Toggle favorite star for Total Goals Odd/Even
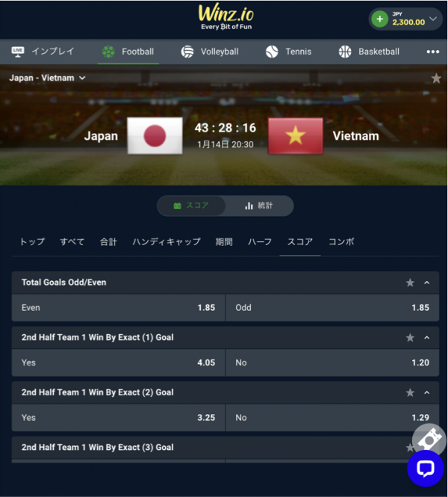This screenshot has width=448, height=497. 410,283
